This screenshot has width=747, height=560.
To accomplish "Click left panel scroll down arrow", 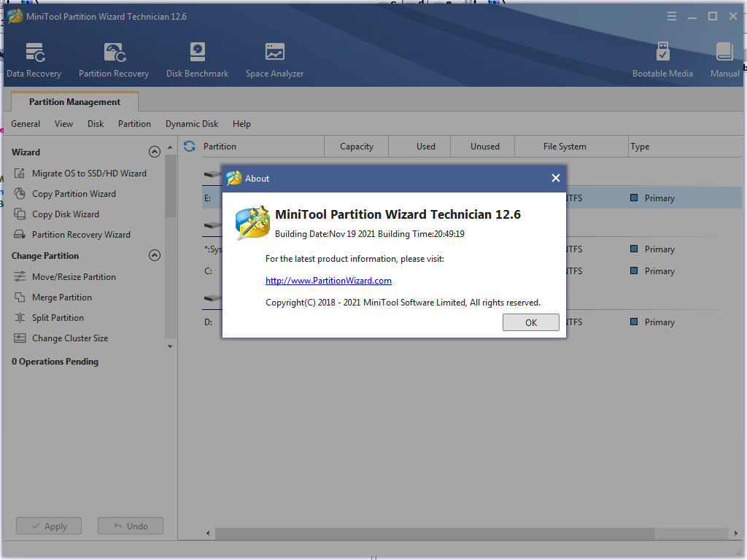I will click(170, 346).
